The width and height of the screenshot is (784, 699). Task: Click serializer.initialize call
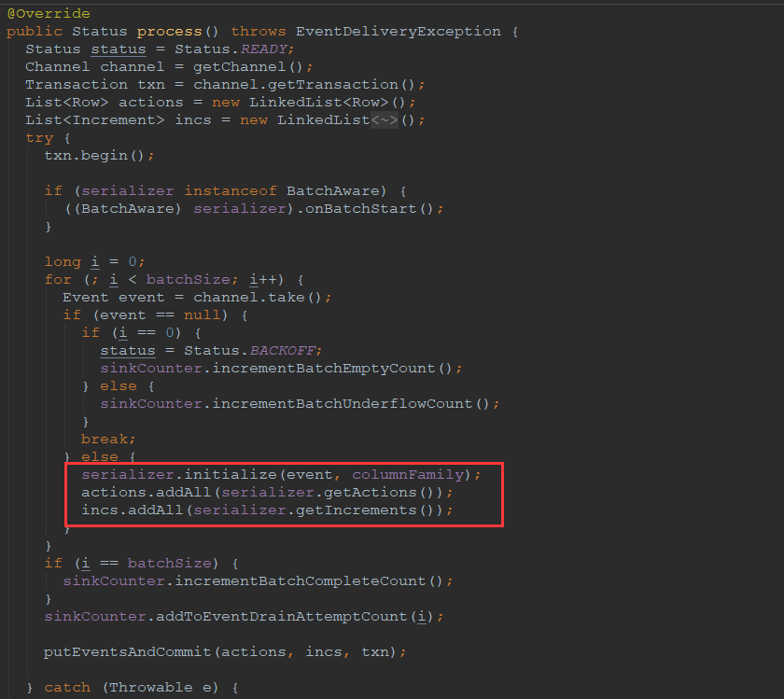pos(180,474)
